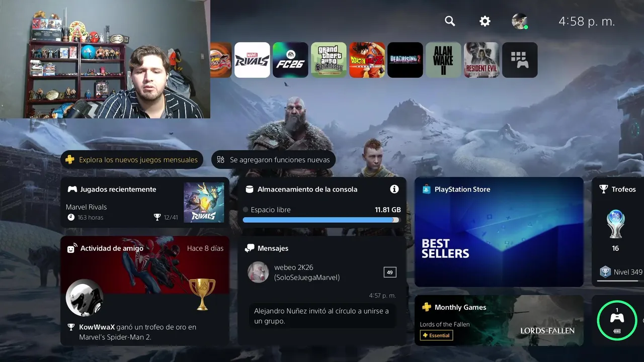The image size is (644, 362).
Task: Click the Essential PlayStation Plus badge
Action: (436, 335)
